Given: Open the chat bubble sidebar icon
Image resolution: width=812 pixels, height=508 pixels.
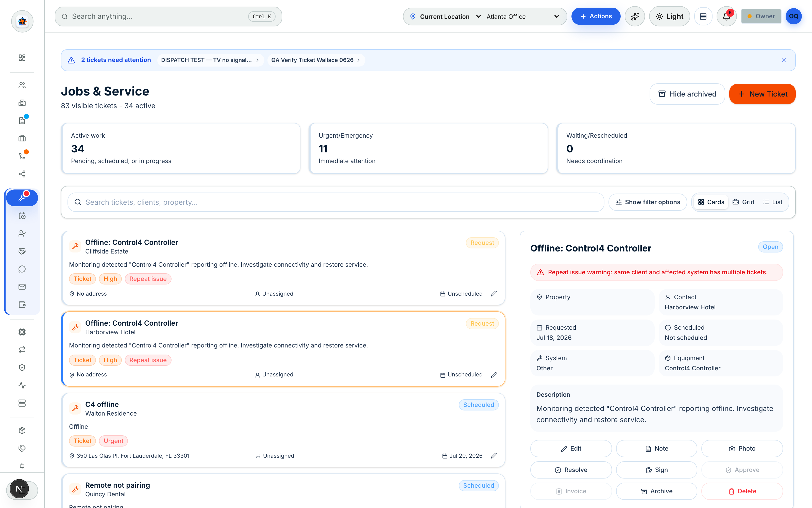Looking at the screenshot, I should [22, 269].
